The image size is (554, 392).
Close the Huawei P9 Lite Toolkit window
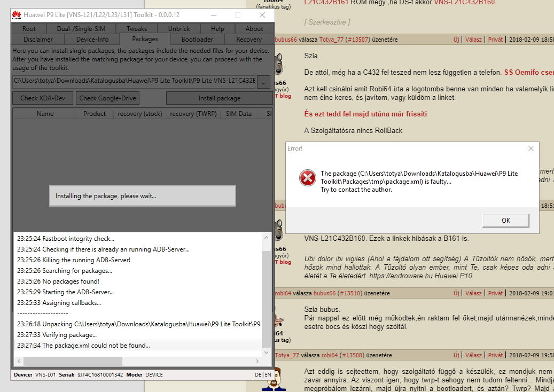[262, 15]
